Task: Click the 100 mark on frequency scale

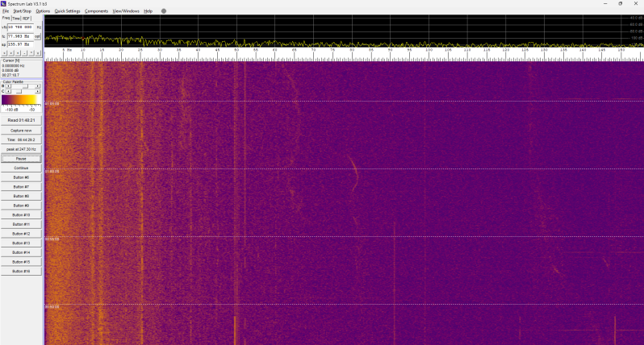Action: point(429,50)
